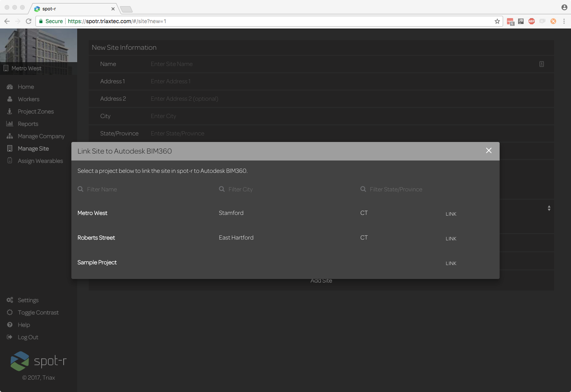Viewport: 571px width, 392px height.
Task: Click the BIM360 link icon in Name row
Action: coord(542,64)
